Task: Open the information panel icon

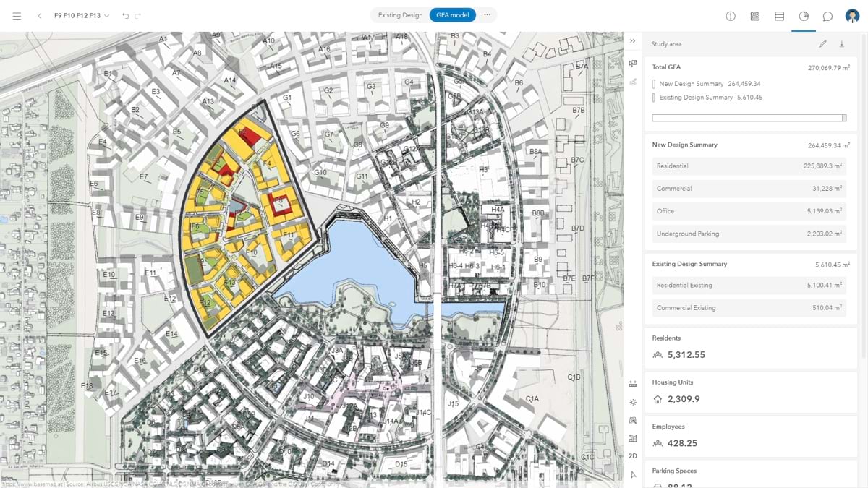Action: pyautogui.click(x=731, y=16)
